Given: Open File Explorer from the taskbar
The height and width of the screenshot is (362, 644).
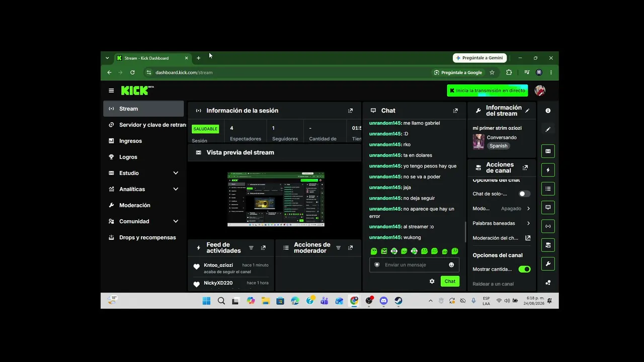Looking at the screenshot, I should tap(265, 301).
